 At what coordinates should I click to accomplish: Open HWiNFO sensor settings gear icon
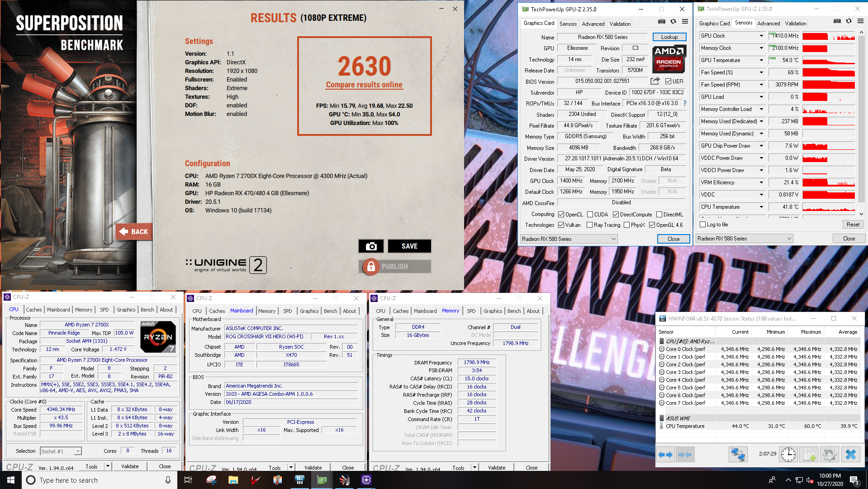[x=830, y=455]
